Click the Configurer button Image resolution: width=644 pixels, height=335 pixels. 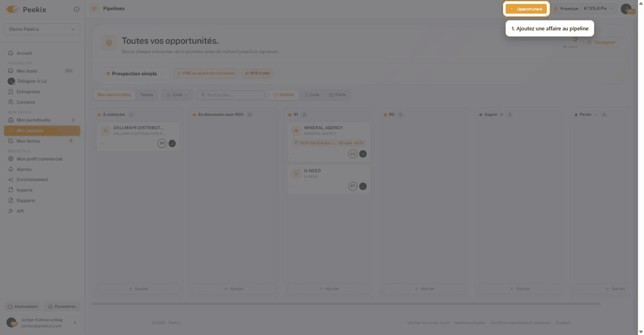point(602,42)
